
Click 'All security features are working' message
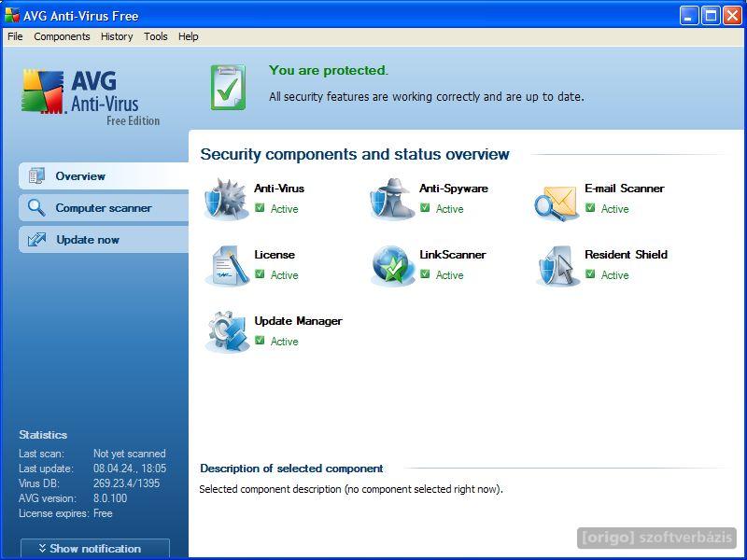pyautogui.click(x=427, y=97)
